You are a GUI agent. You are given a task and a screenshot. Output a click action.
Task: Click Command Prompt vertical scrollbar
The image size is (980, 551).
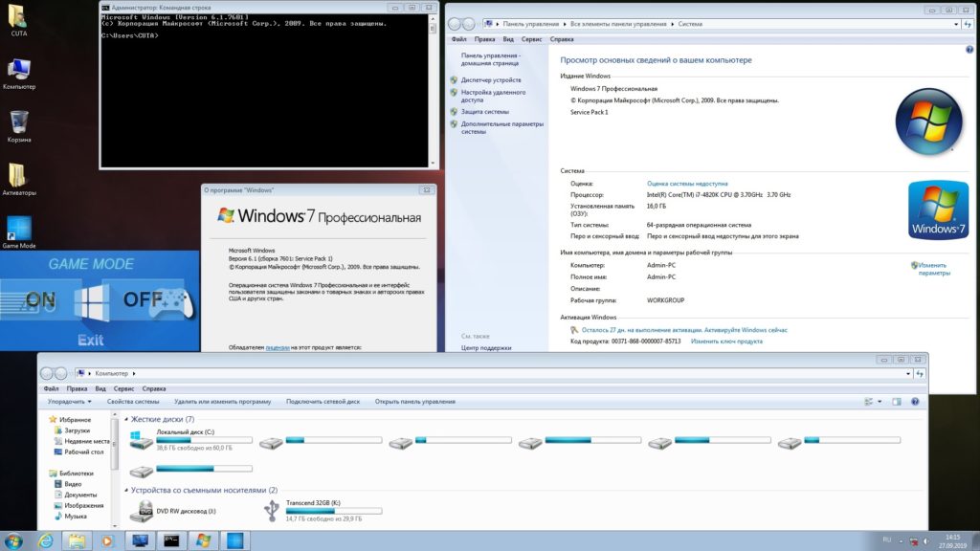[433, 91]
